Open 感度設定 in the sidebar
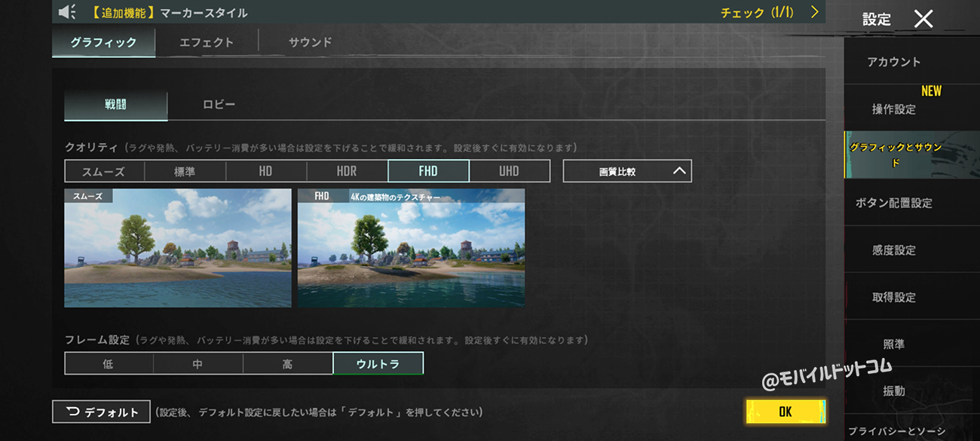980x441 pixels. pyautogui.click(x=893, y=250)
